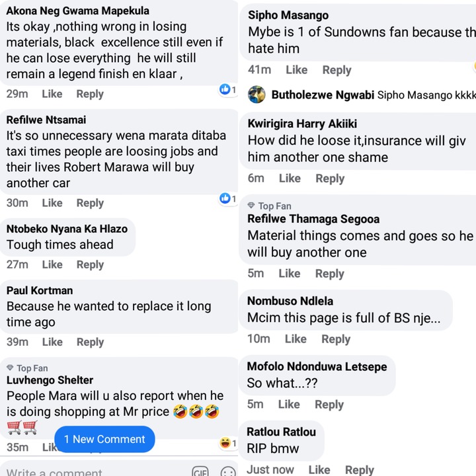View laughing reaction on Luvhengo Shelter's comment
Image resolution: width=476 pixels, height=476 pixels.
(x=228, y=443)
